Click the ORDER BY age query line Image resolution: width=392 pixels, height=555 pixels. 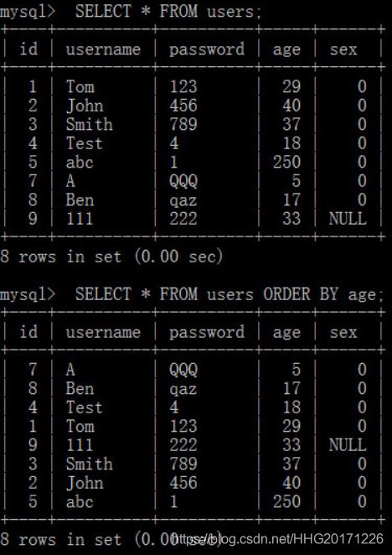click(230, 294)
